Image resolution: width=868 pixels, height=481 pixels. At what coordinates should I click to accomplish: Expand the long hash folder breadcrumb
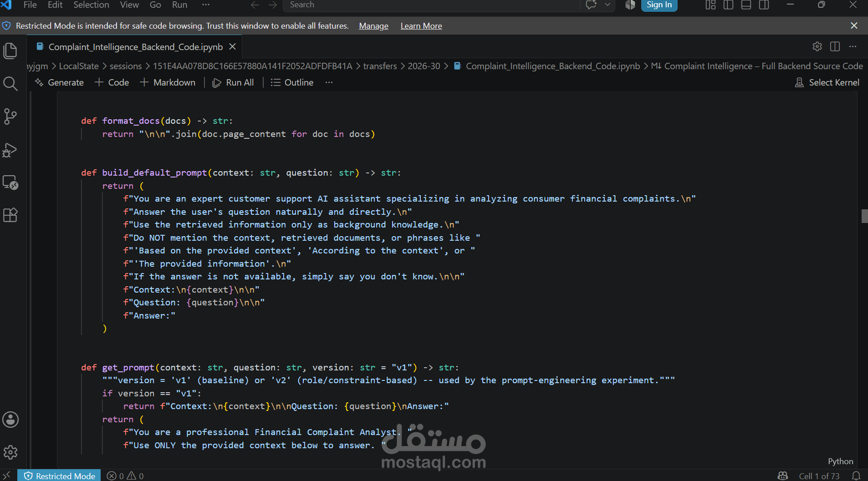click(x=252, y=66)
